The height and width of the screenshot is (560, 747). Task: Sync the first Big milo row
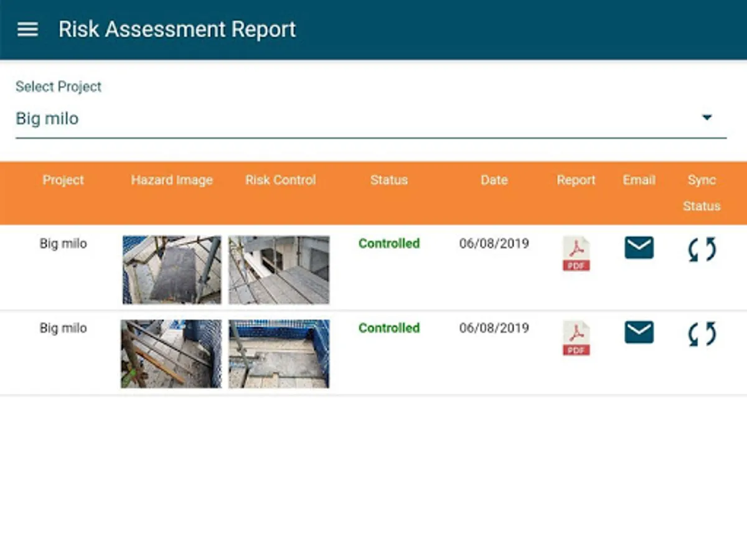(702, 250)
